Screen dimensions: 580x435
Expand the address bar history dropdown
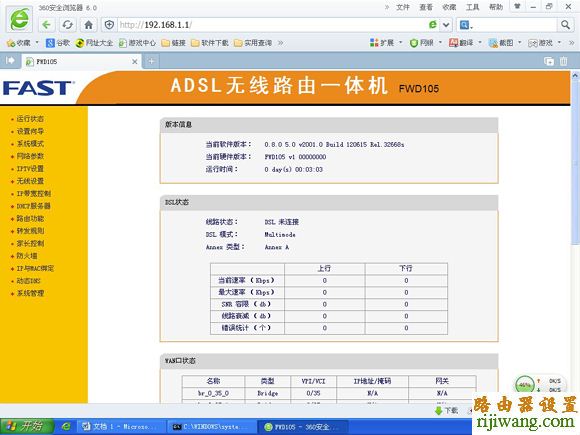(446, 25)
